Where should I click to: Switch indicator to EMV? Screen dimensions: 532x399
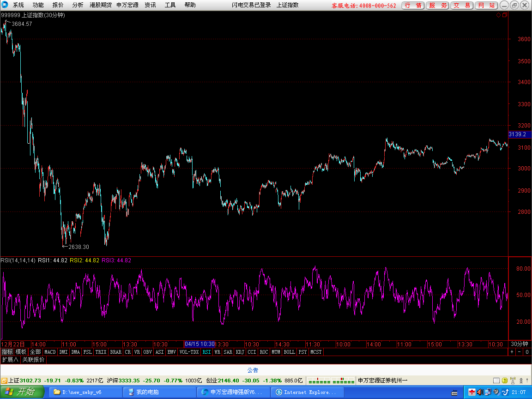[x=172, y=352]
